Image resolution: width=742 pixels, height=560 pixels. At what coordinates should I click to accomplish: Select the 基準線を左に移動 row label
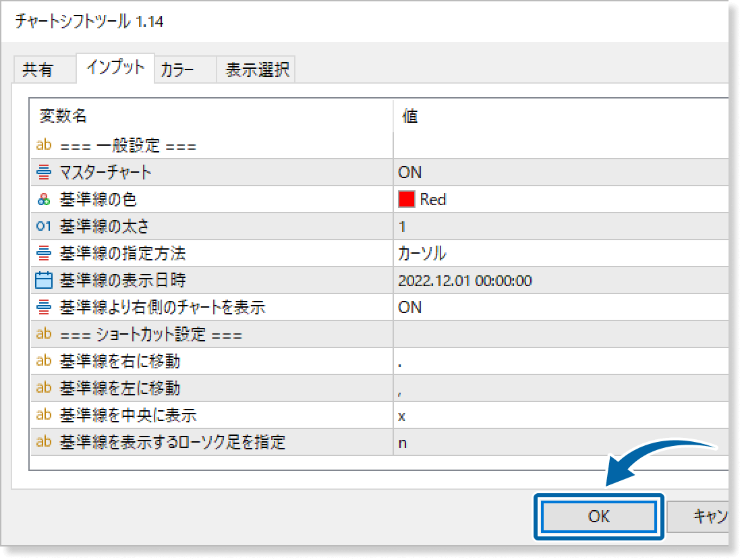(119, 388)
